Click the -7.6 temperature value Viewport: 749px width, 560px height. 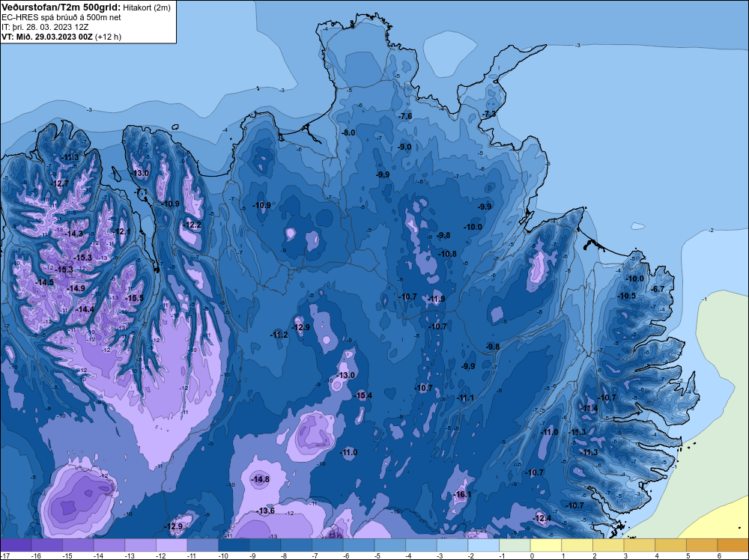[405, 116]
